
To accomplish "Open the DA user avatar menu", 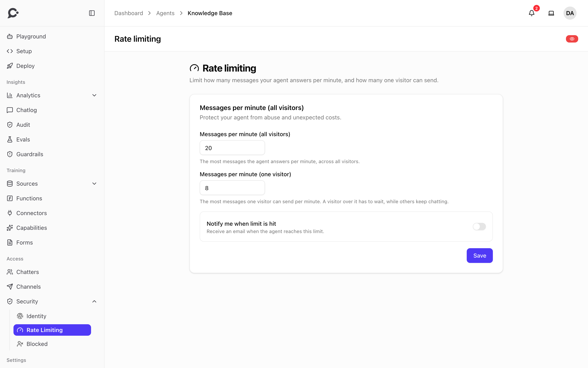I will click(570, 13).
